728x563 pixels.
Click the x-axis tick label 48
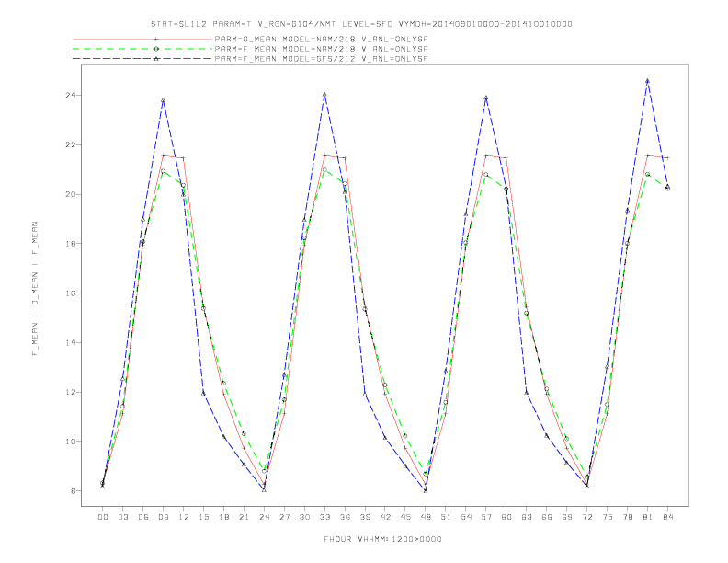pos(426,517)
